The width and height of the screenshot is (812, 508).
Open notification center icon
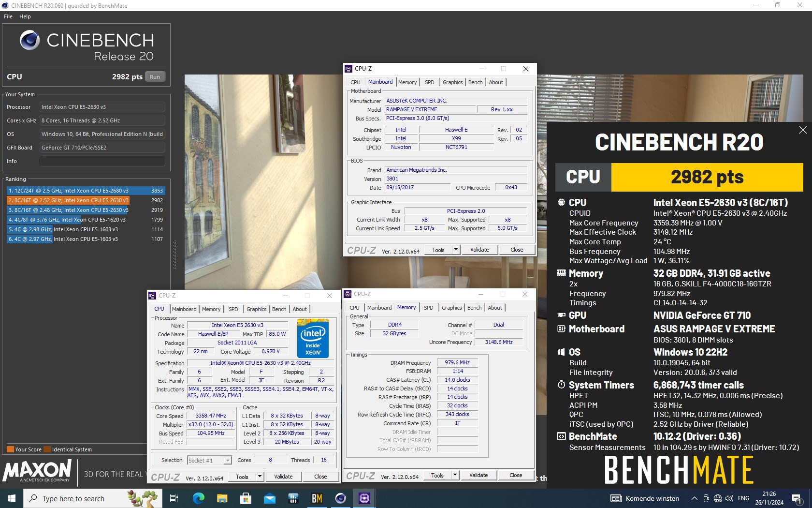pos(797,498)
